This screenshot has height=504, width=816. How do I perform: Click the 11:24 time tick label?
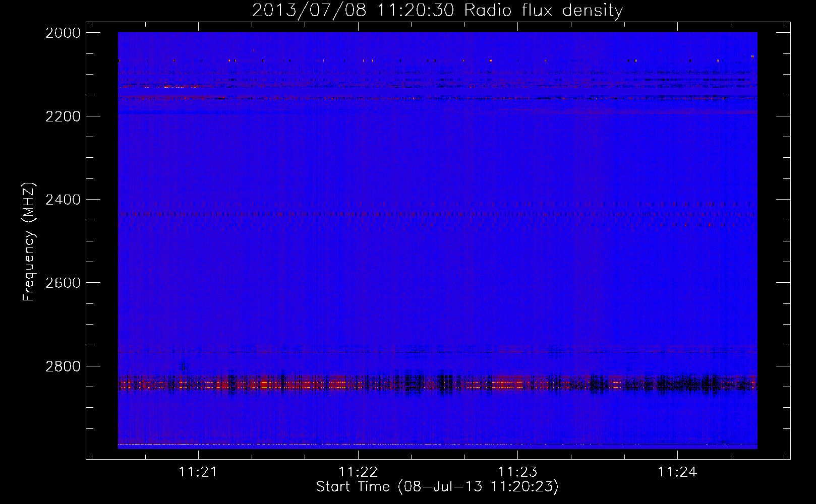coord(677,472)
